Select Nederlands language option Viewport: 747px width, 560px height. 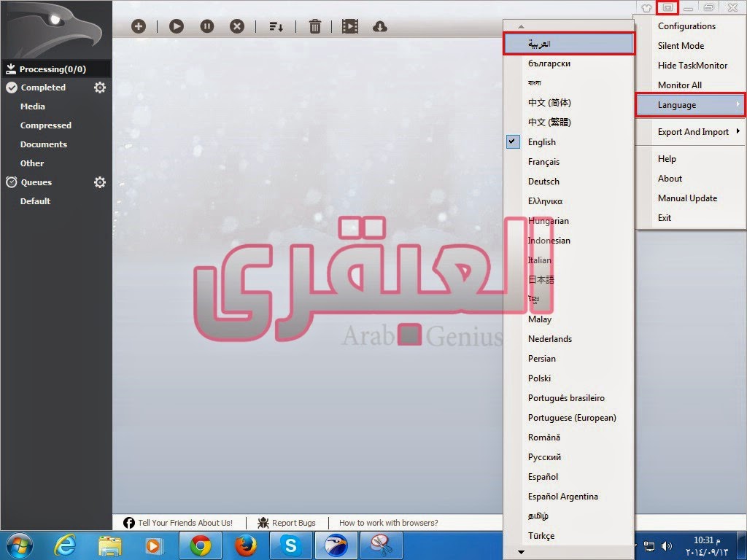tap(569, 339)
